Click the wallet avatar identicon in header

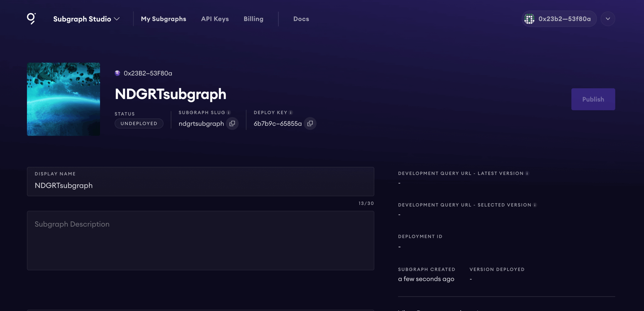(529, 19)
